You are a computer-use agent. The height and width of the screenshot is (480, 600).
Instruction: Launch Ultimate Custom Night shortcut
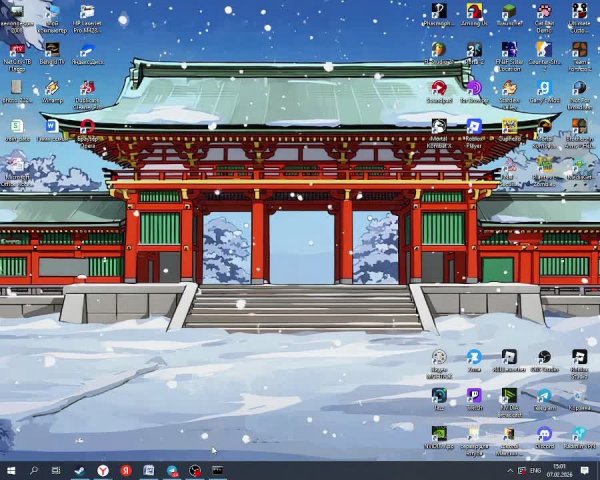pos(579,18)
